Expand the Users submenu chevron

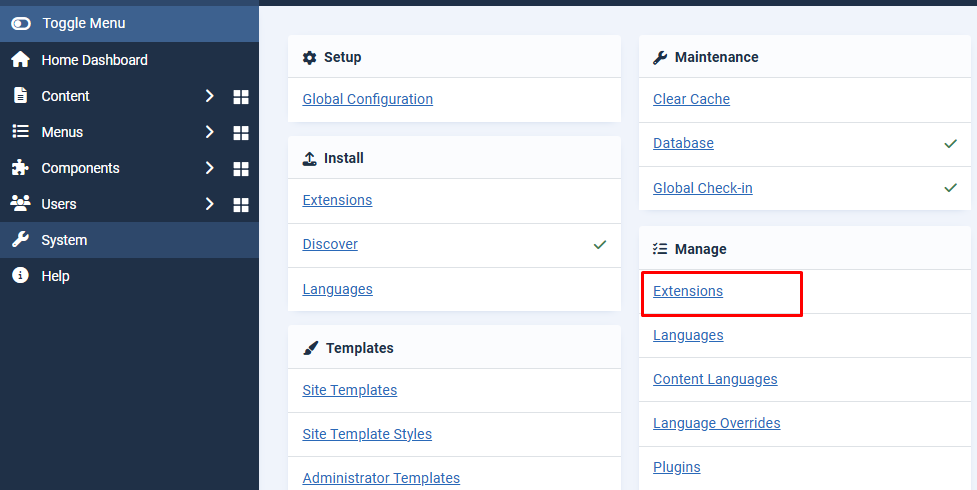coord(209,204)
